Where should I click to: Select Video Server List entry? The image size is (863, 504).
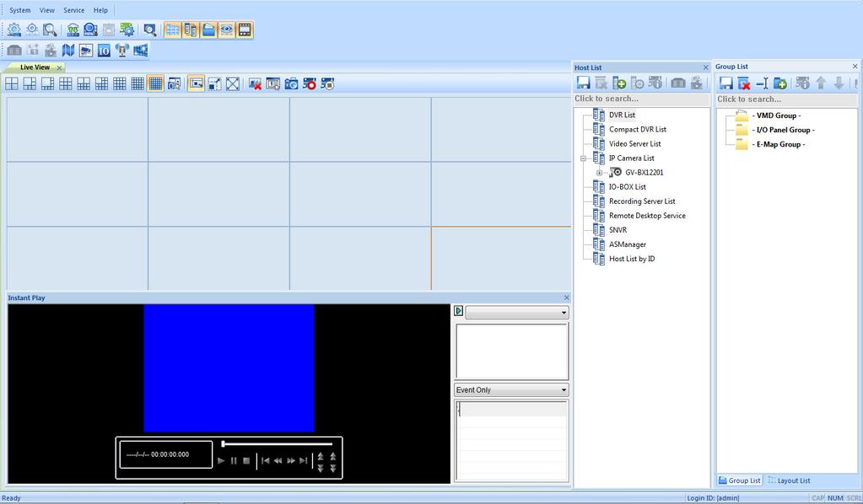634,143
